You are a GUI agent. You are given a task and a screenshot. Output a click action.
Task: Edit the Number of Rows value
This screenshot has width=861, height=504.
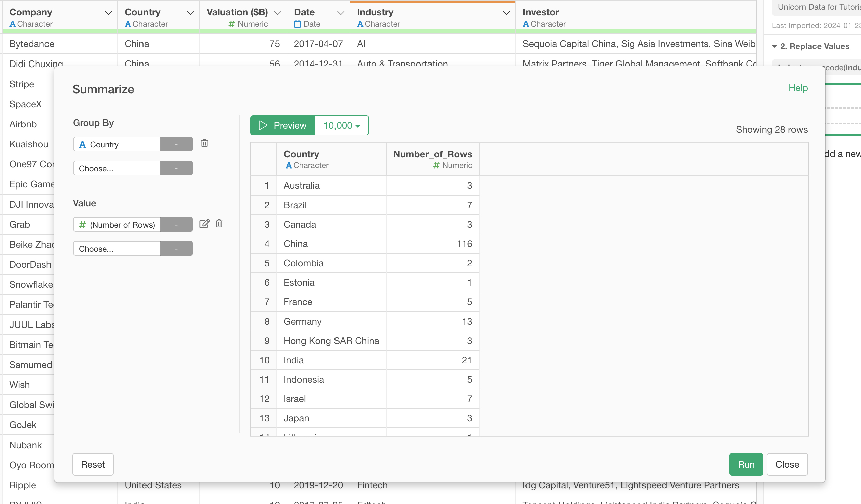click(204, 224)
